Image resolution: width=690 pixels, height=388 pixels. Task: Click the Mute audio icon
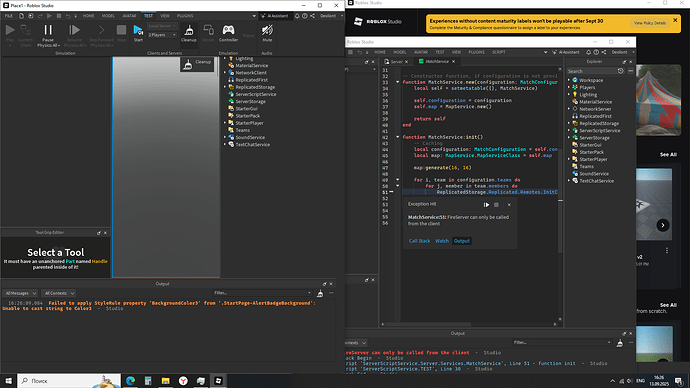[267, 33]
